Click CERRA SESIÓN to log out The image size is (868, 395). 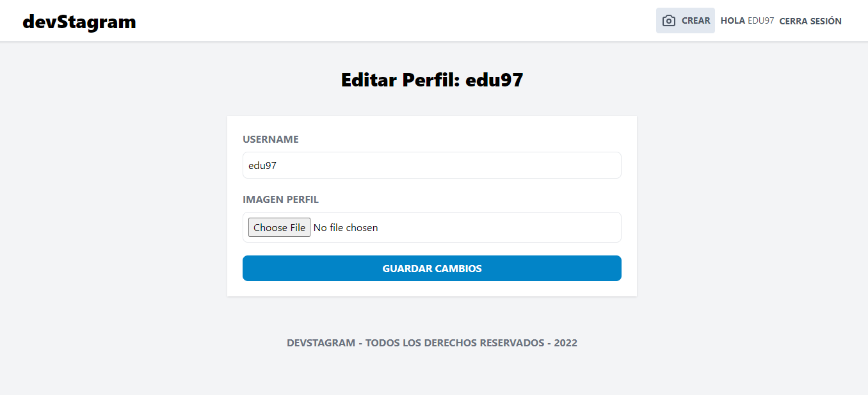tap(810, 20)
